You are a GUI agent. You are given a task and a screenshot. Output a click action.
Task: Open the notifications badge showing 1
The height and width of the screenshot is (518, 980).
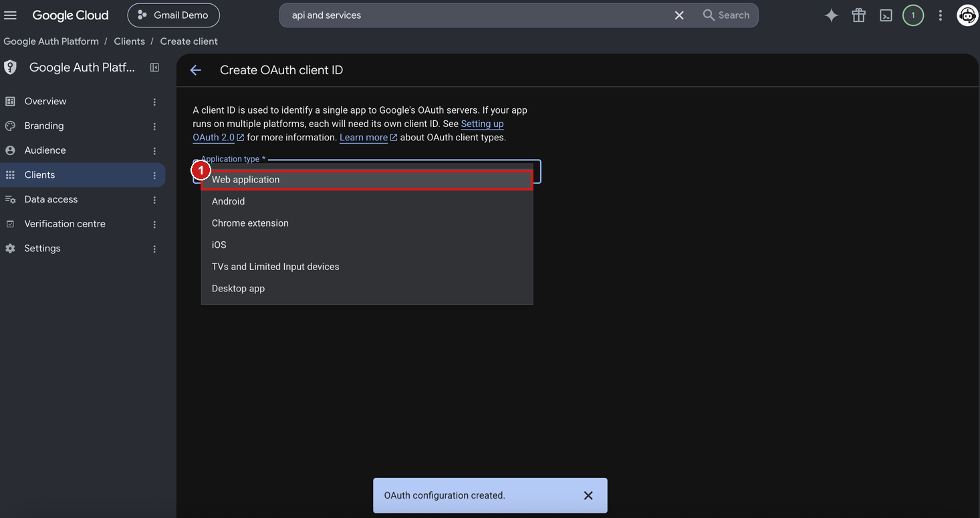click(913, 15)
